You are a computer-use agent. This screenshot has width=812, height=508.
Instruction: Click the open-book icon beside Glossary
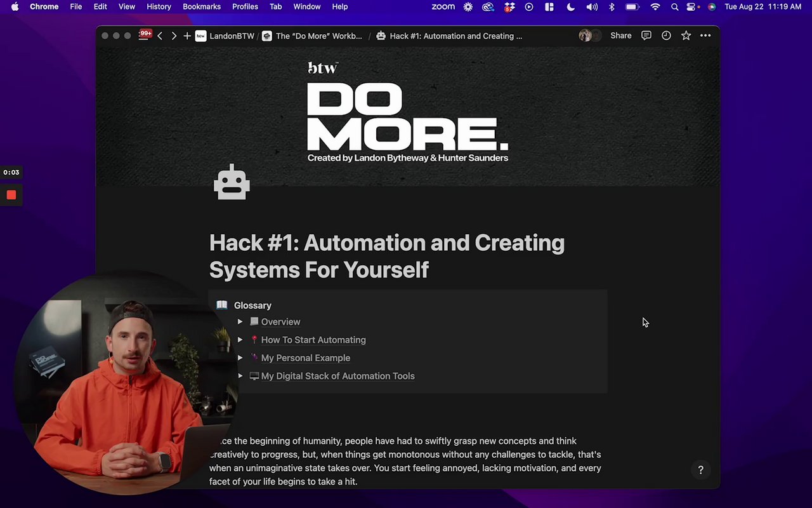click(x=221, y=305)
